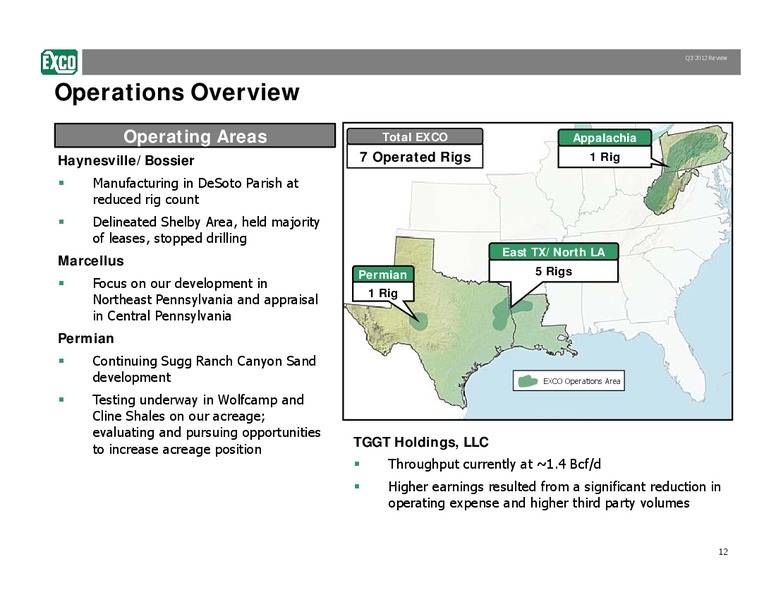776x600 pixels.
Task: Select the 'Operations Overview' slide title
Action: pyautogui.click(x=177, y=92)
